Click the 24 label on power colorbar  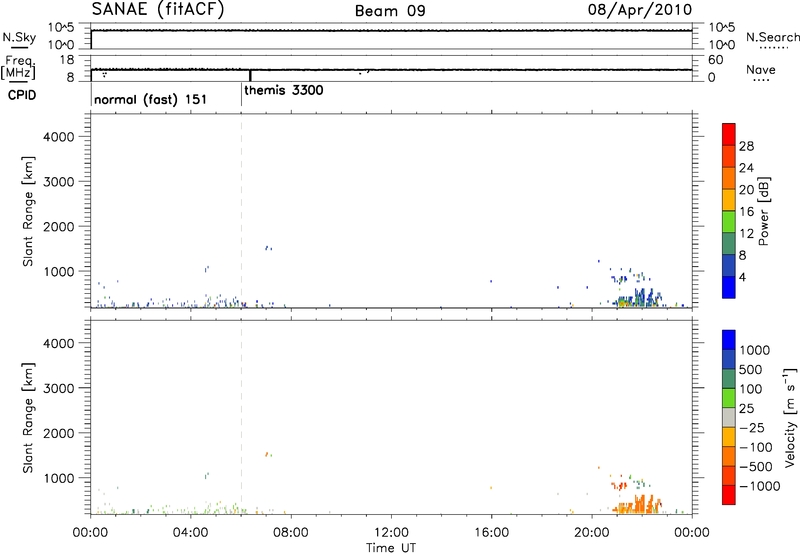pos(746,168)
